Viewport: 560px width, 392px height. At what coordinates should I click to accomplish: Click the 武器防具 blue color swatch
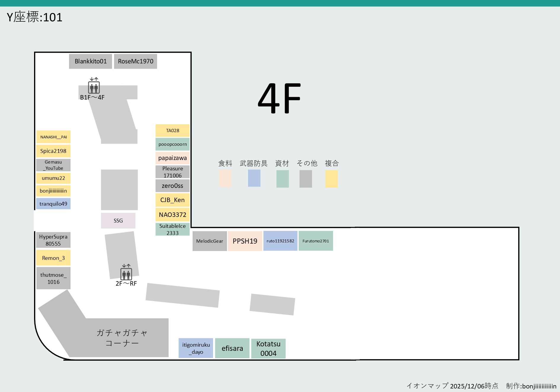(x=254, y=178)
